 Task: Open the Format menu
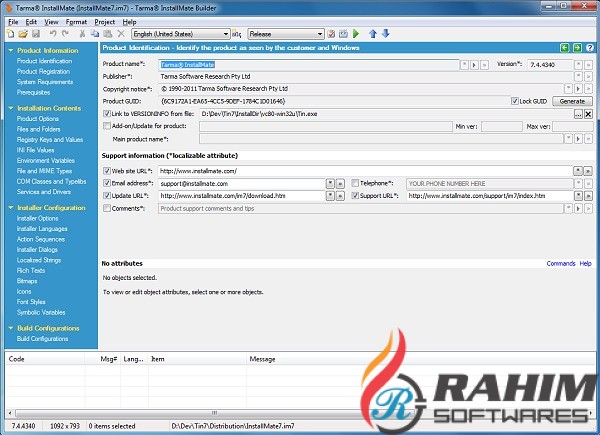coord(76,22)
